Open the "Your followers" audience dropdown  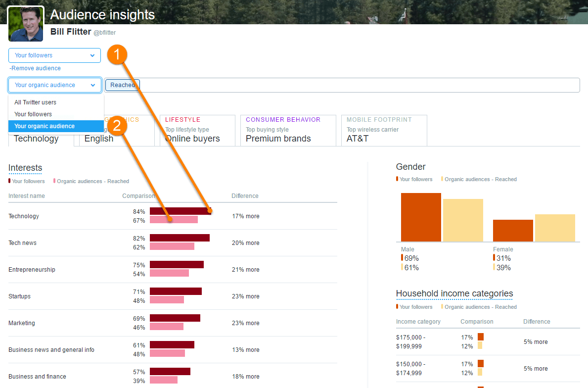tap(54, 55)
